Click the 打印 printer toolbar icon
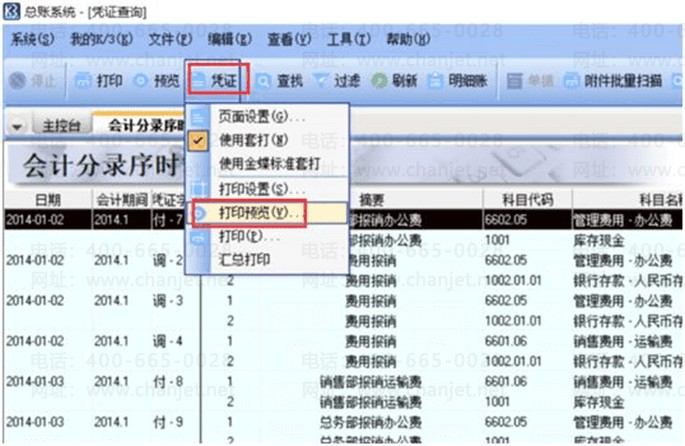 (x=84, y=80)
